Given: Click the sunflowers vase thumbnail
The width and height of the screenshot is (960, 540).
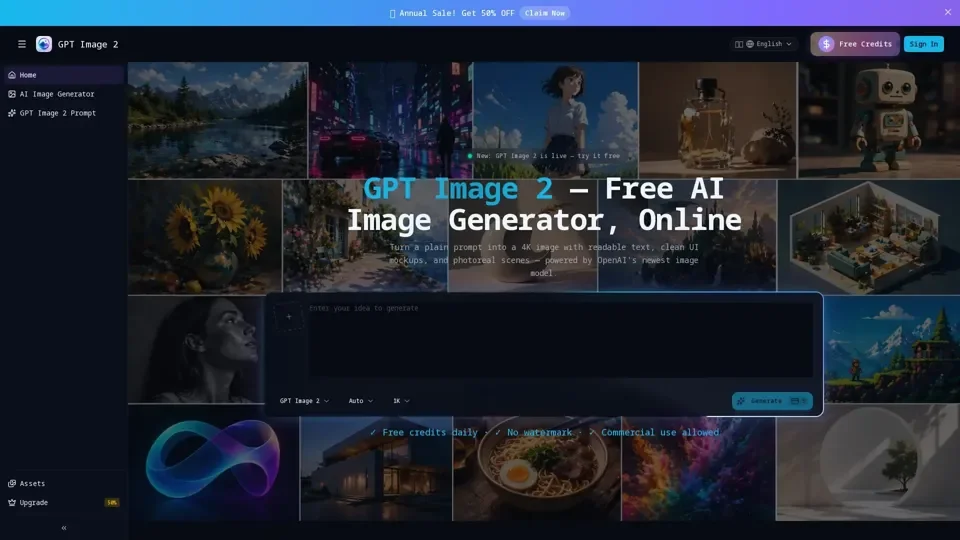Looking at the screenshot, I should [204, 237].
